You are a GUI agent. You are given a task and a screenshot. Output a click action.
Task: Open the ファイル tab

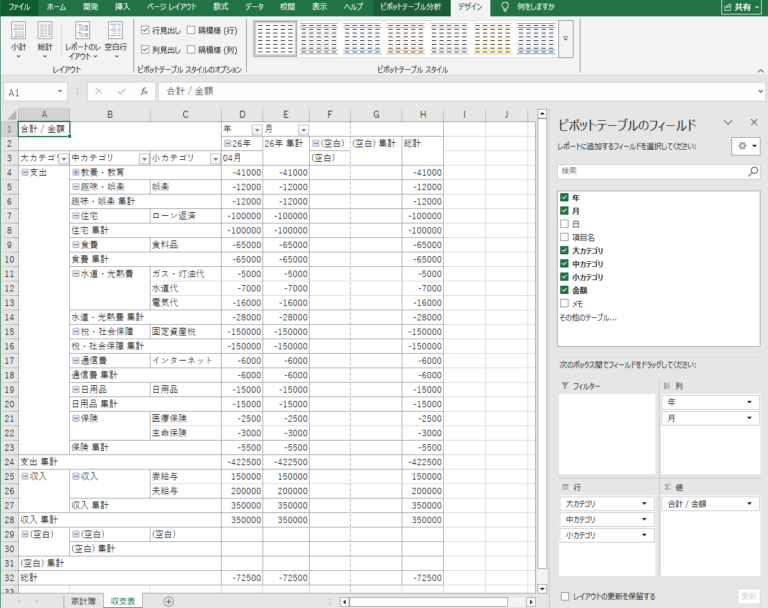click(x=19, y=7)
